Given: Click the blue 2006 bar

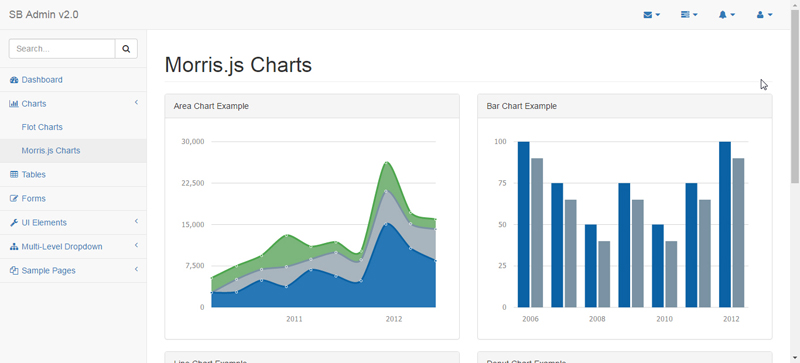Looking at the screenshot, I should click(523, 225).
